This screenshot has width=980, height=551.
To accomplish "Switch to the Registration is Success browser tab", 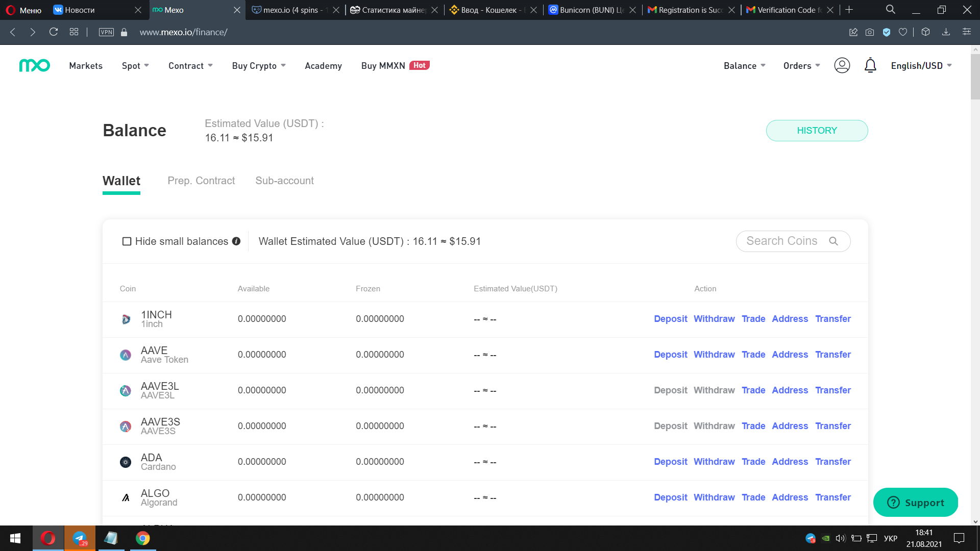I will pyautogui.click(x=691, y=10).
